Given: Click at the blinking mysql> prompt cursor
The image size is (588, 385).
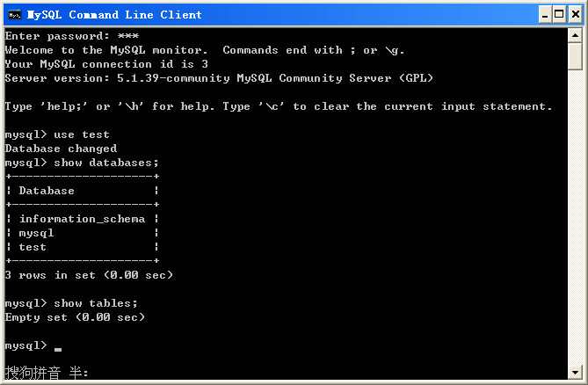Looking at the screenshot, I should 58,349.
